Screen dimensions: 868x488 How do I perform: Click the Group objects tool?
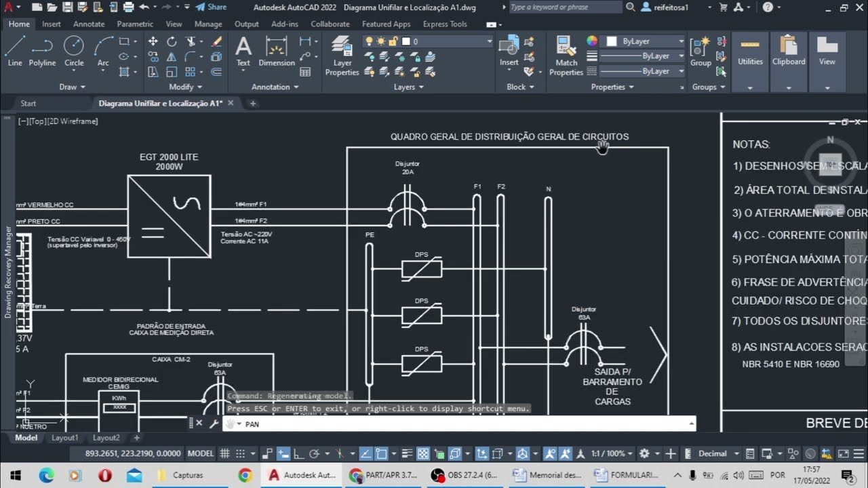701,52
